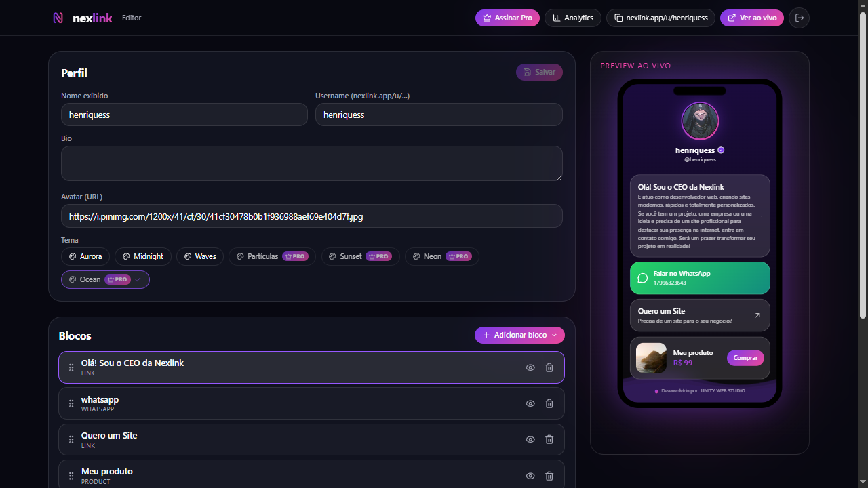Click drag handle of 'Quero um Site' block

[x=71, y=439]
